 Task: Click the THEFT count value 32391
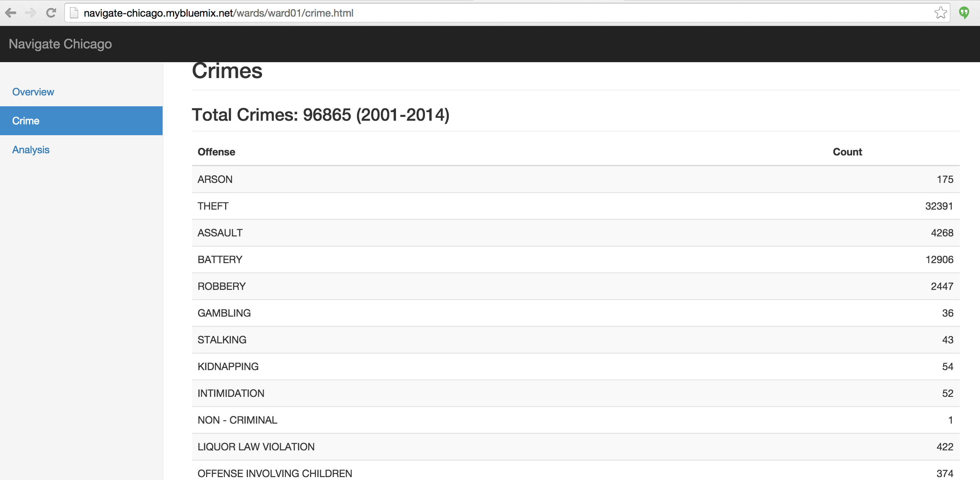pyautogui.click(x=938, y=206)
